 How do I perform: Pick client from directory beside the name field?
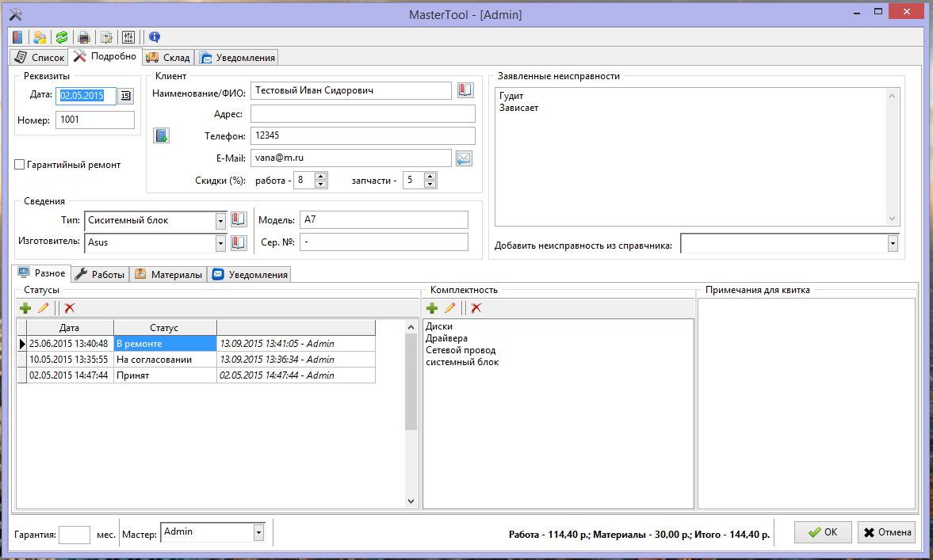point(465,90)
